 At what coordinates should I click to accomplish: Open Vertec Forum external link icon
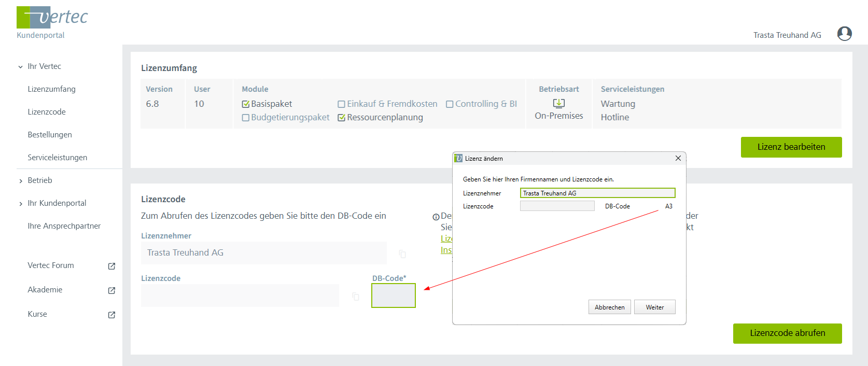tap(111, 266)
